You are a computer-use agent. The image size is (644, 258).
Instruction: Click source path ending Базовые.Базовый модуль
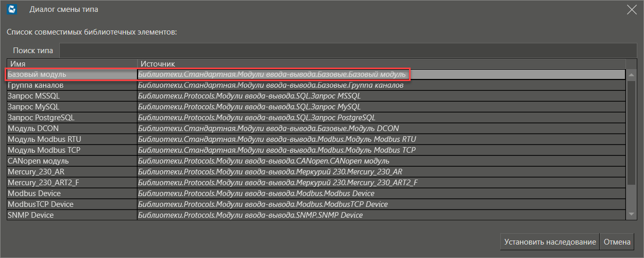coord(273,74)
